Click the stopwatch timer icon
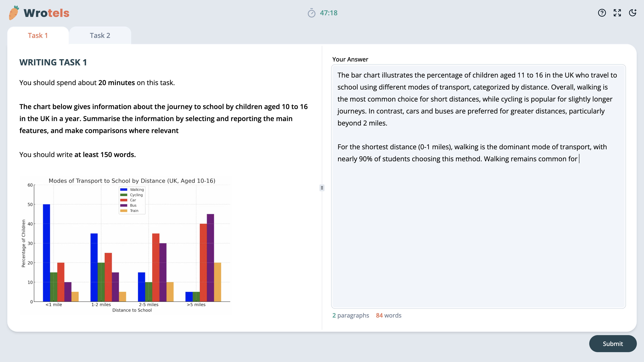This screenshot has width=644, height=362. coord(312,13)
